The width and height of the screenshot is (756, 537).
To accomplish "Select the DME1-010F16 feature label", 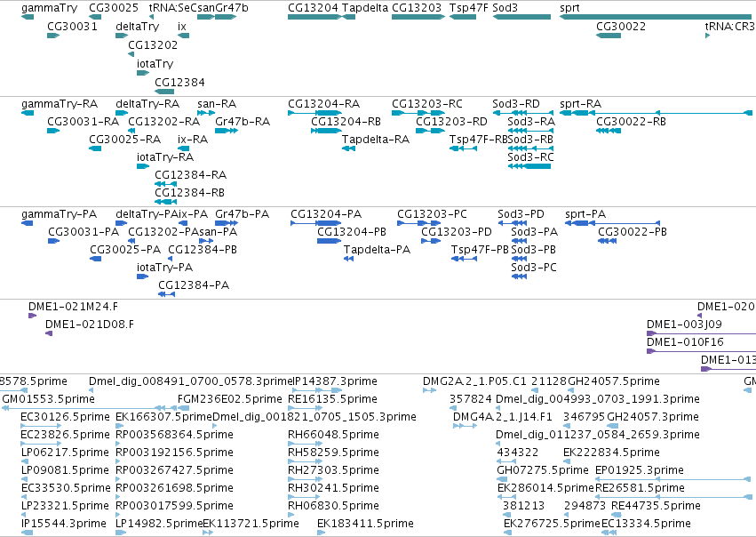I will (685, 342).
